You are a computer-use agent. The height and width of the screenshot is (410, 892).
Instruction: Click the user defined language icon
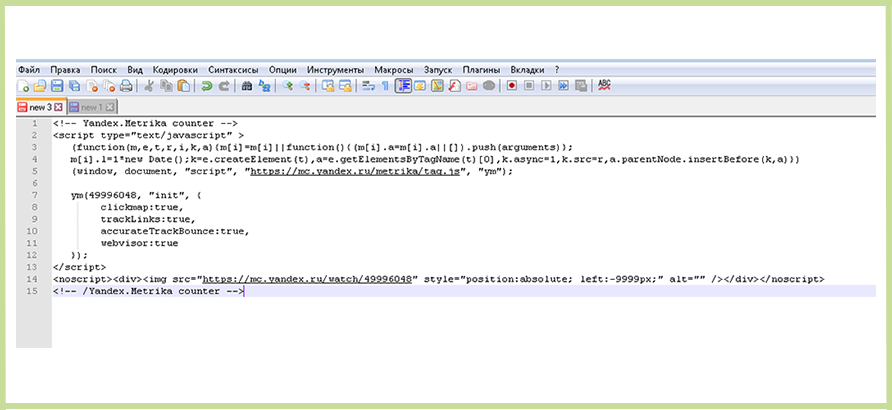[x=420, y=86]
